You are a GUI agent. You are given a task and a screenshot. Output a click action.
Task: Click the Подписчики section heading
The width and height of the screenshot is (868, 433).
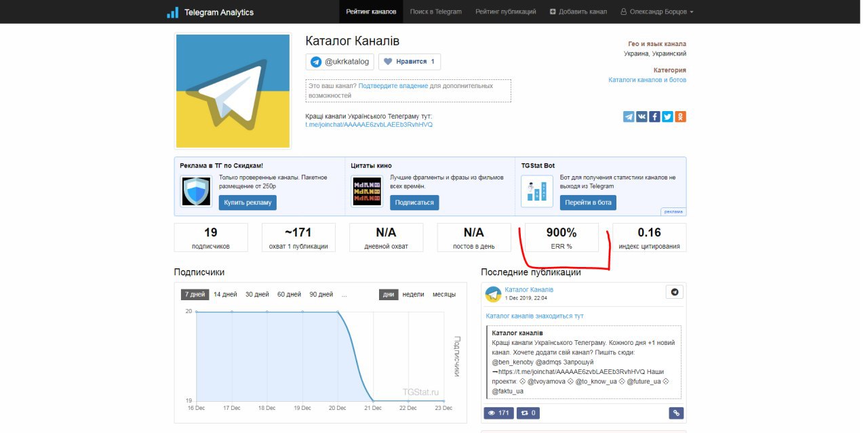pyautogui.click(x=199, y=272)
